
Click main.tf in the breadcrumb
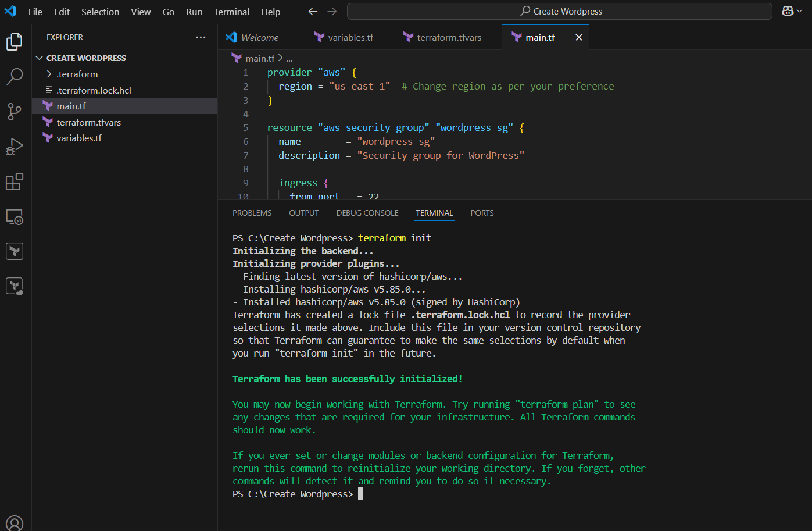point(260,58)
